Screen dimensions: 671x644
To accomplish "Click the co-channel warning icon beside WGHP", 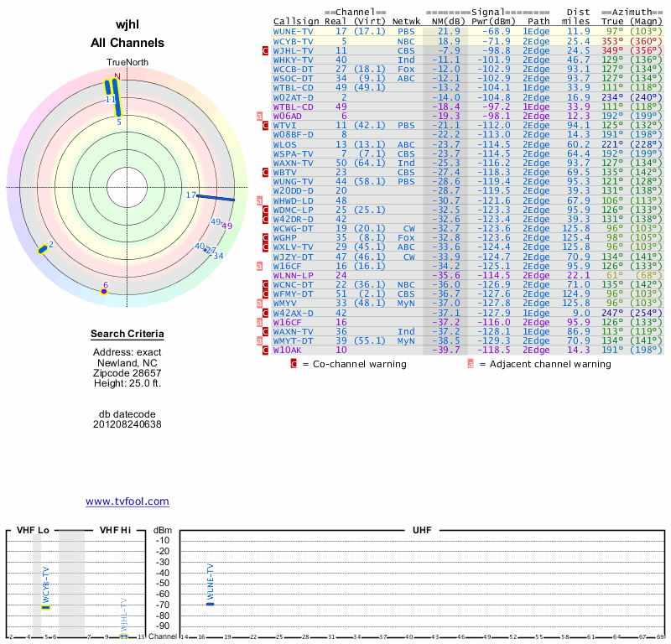I will [265, 237].
